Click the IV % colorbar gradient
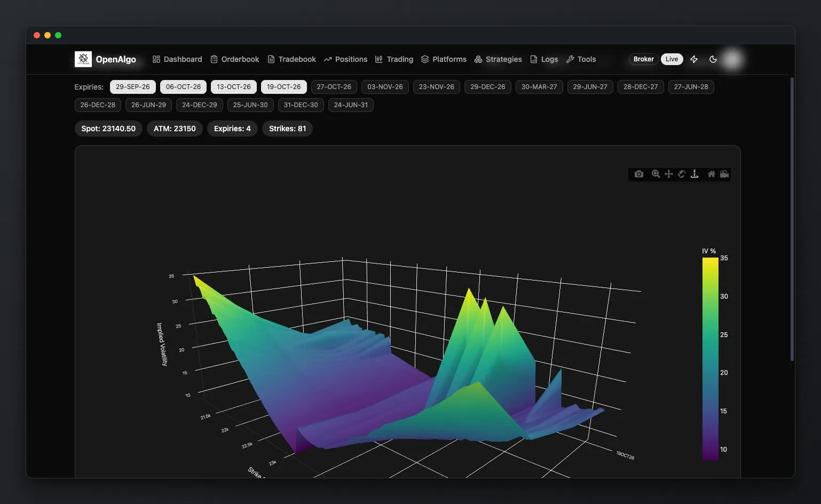Viewport: 821px width, 504px height. click(x=710, y=358)
